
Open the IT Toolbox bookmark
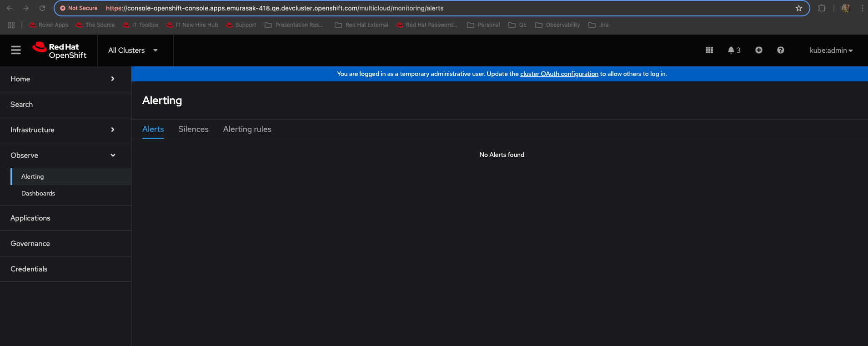141,25
